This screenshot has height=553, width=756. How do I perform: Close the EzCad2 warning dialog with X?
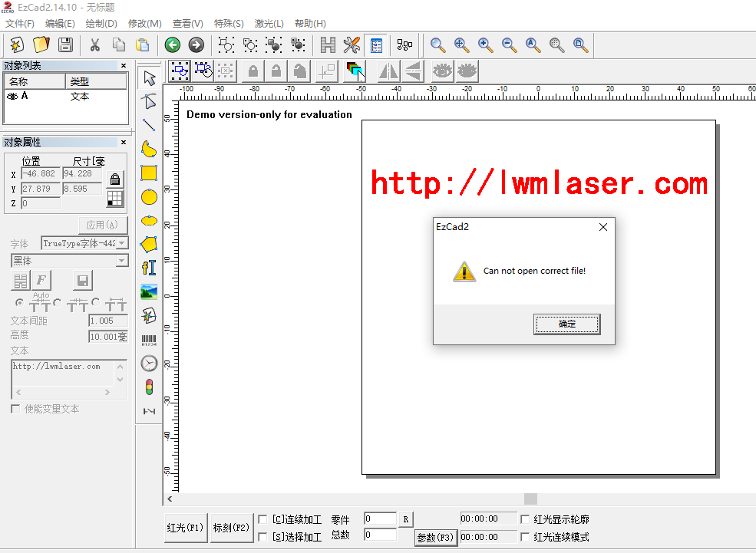pos(603,227)
